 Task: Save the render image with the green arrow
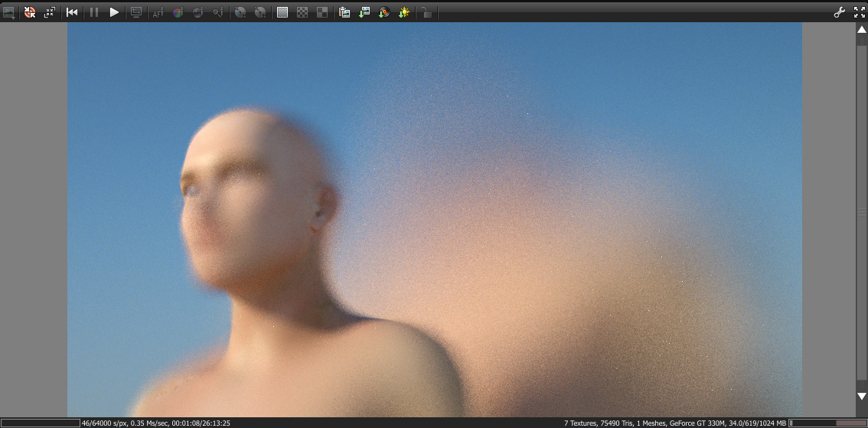[364, 12]
